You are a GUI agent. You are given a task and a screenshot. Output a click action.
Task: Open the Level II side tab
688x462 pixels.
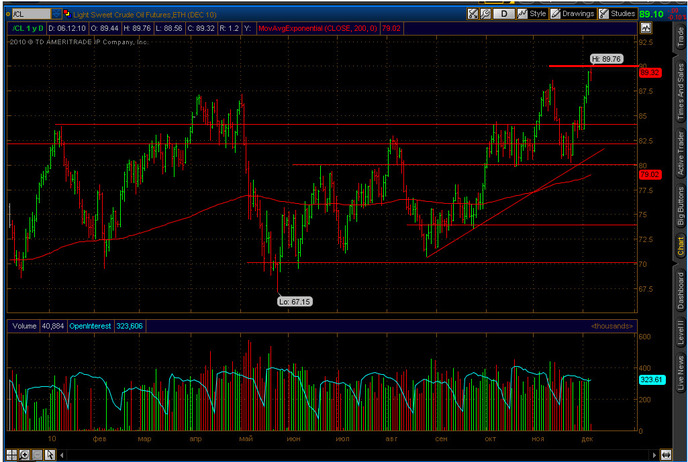click(680, 333)
